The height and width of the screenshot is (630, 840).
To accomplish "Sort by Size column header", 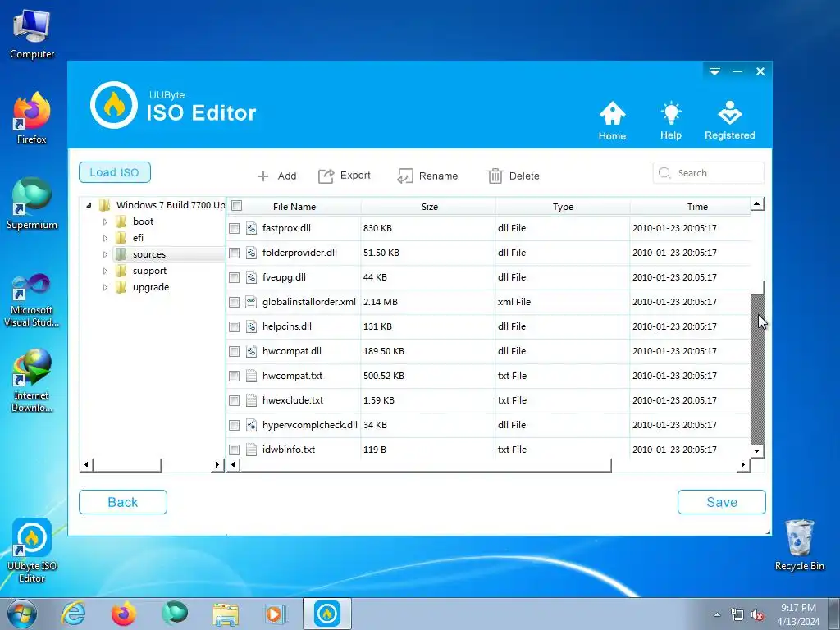I will [x=429, y=207].
